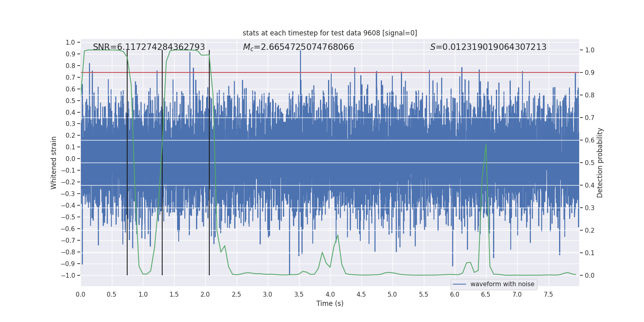The height and width of the screenshot is (322, 644).
Task: Click the x-axis tick label 2.5
Action: click(x=236, y=294)
